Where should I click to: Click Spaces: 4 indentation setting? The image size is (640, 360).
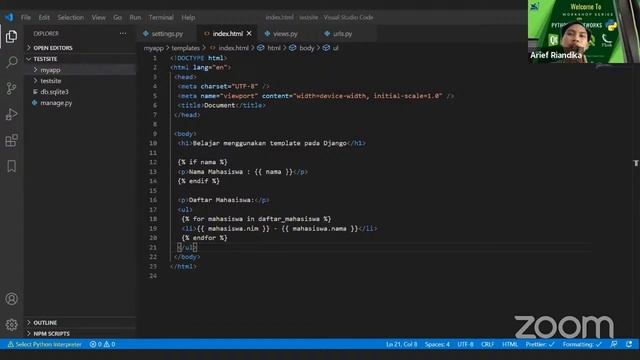[x=437, y=344]
